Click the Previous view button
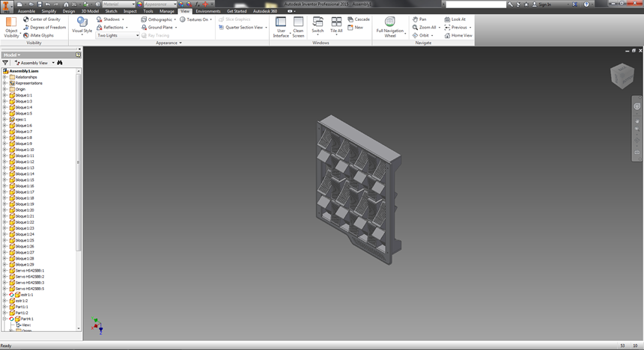This screenshot has height=350, width=644. (x=455, y=27)
